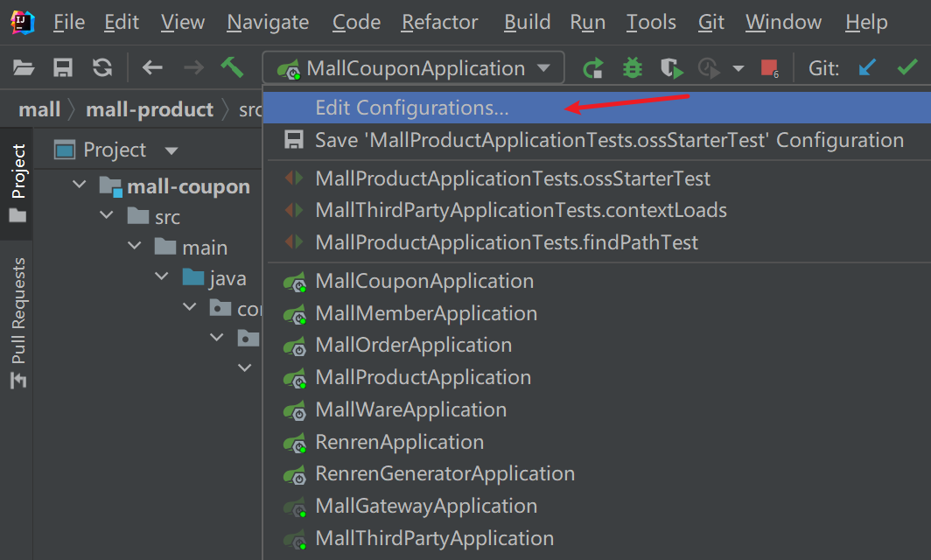Select MallGatewayApplication run configuration
Viewport: 931px width, 560px height.
(426, 506)
